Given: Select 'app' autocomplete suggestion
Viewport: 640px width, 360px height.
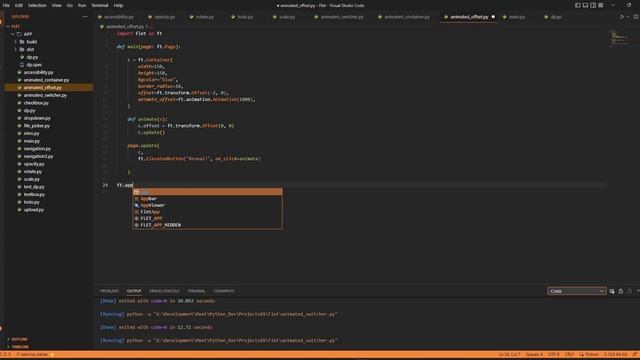Looking at the screenshot, I should [207, 192].
